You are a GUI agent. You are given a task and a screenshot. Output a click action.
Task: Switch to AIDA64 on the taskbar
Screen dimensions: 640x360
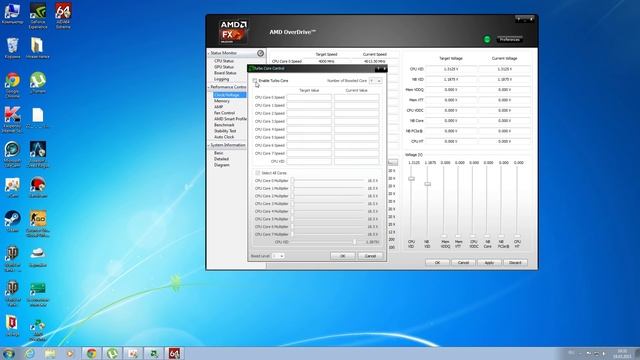click(174, 353)
